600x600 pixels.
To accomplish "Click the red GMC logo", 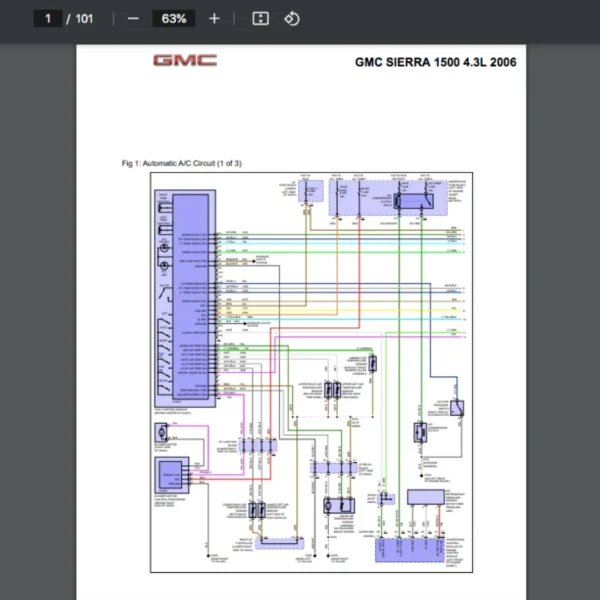I will 184,60.
